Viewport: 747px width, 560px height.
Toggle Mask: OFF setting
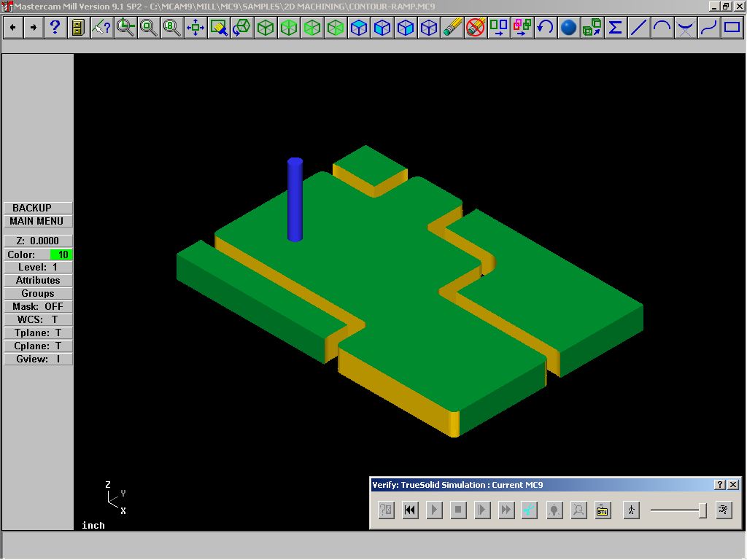(x=38, y=307)
